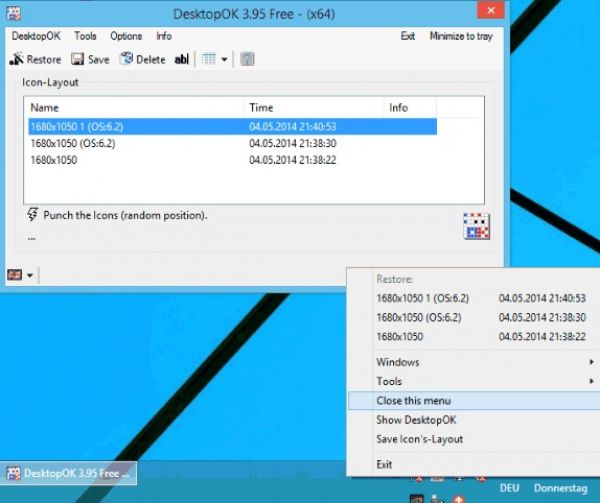Click the DesktopOK 3.95 Free taskbar button
600x503 pixels.
68,473
